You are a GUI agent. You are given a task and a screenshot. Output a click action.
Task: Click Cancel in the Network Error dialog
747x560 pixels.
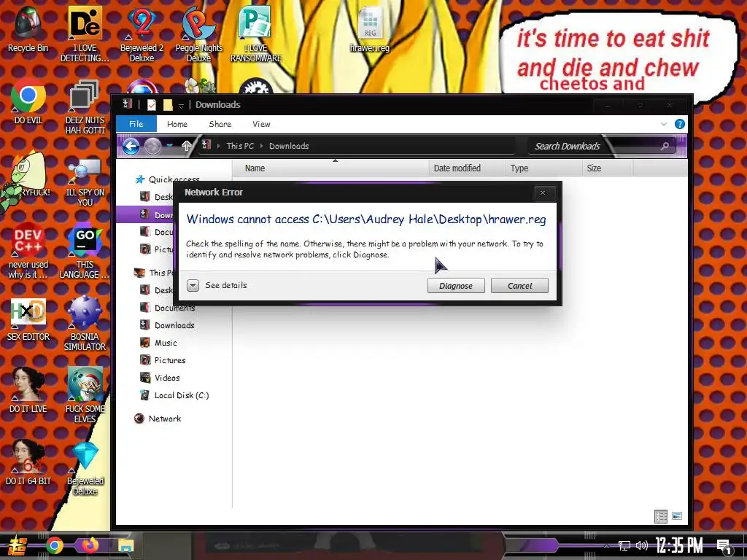[x=519, y=286]
